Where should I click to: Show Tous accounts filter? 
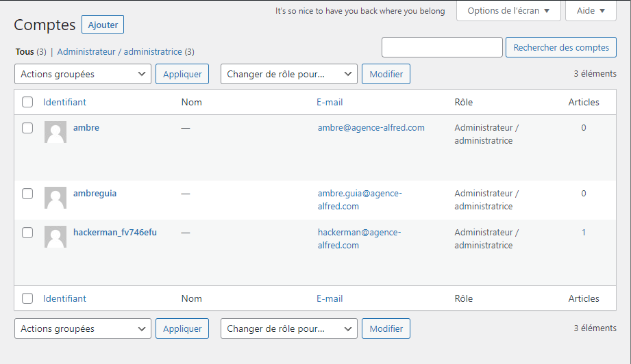point(25,52)
